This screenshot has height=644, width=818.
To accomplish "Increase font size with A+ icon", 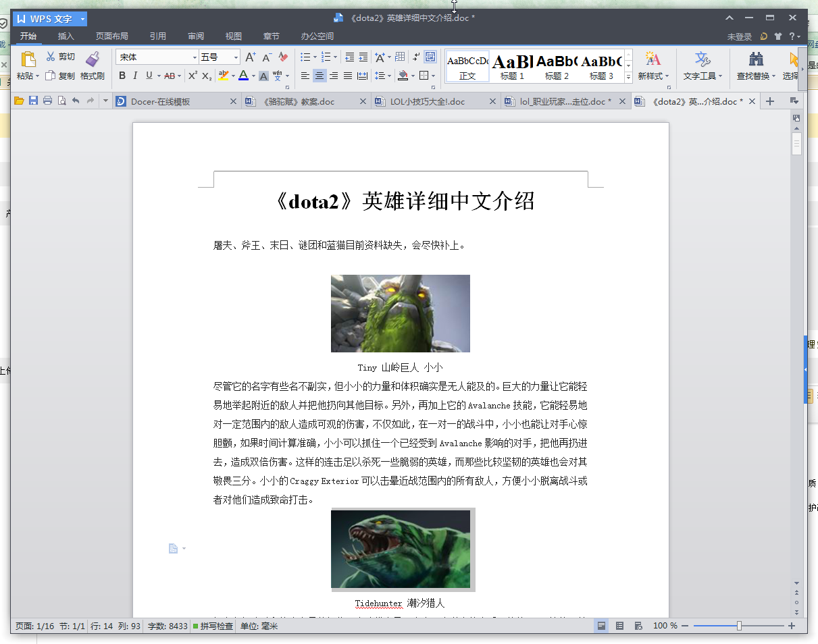I will (x=250, y=57).
